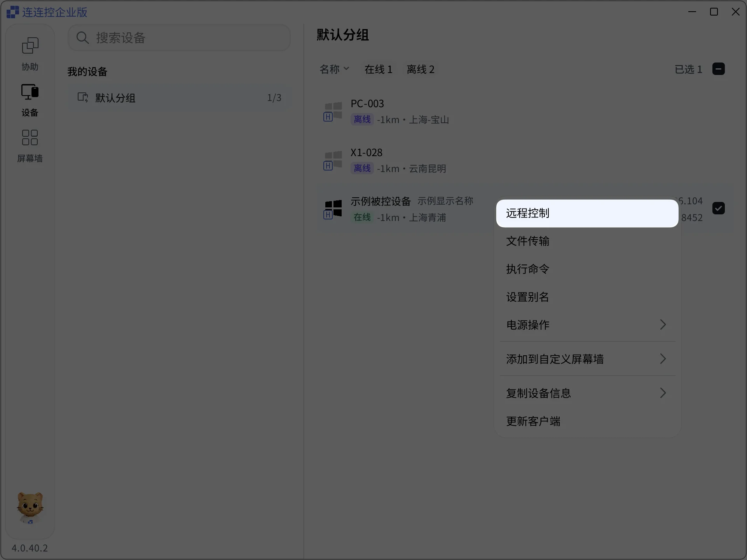
Task: Click the 在线 badge of 示例被控设备
Action: pyautogui.click(x=362, y=217)
